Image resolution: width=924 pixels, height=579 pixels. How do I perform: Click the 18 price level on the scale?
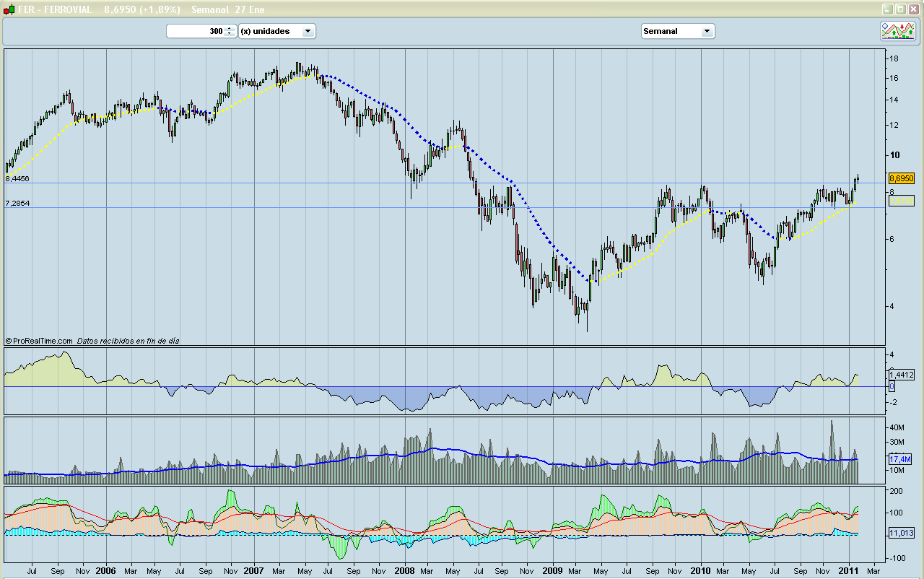point(894,58)
